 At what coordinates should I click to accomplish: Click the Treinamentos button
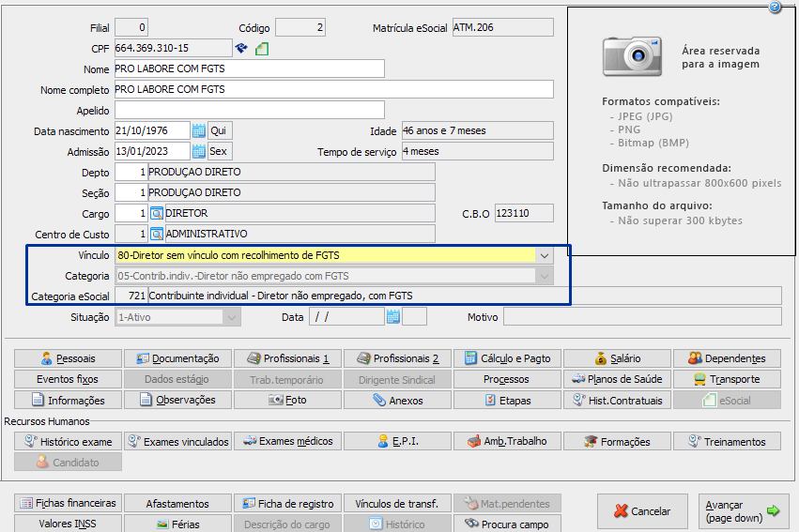click(727, 441)
